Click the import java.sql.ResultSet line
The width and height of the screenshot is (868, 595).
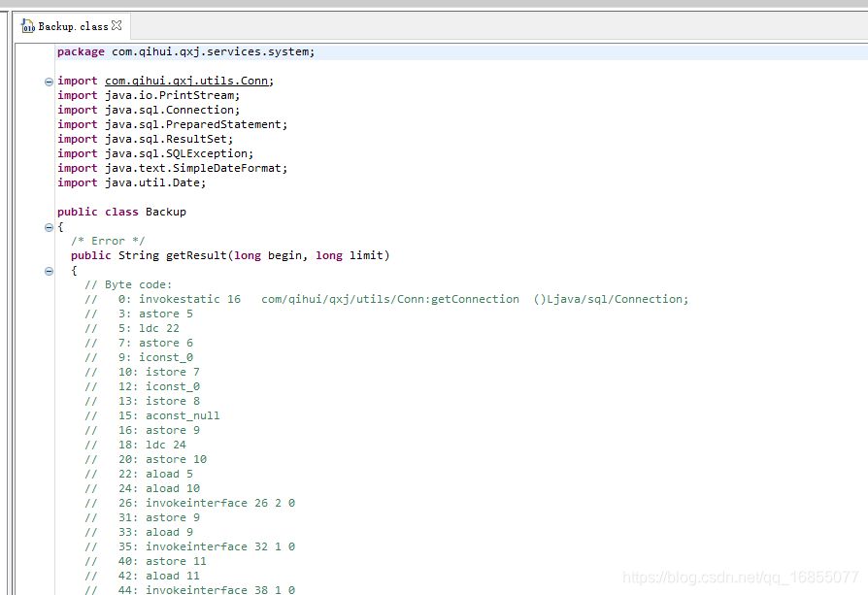click(146, 139)
